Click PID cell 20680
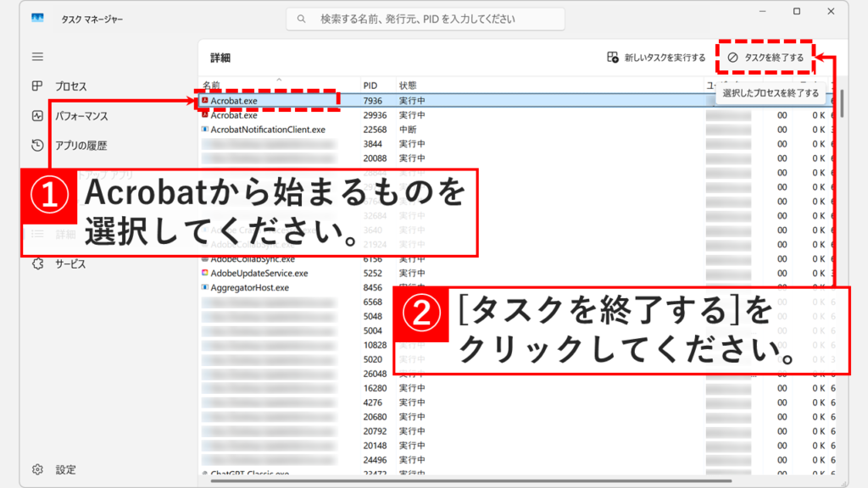The image size is (868, 488). click(375, 417)
